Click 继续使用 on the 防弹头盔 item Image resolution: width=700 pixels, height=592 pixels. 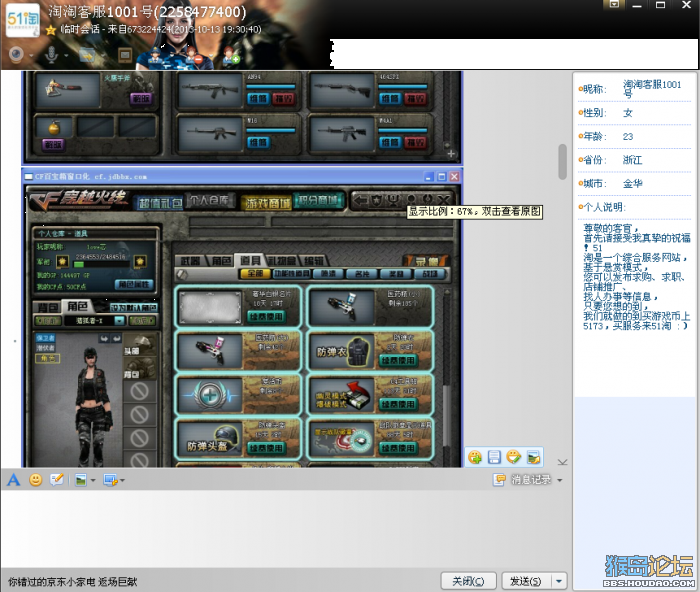[x=266, y=448]
